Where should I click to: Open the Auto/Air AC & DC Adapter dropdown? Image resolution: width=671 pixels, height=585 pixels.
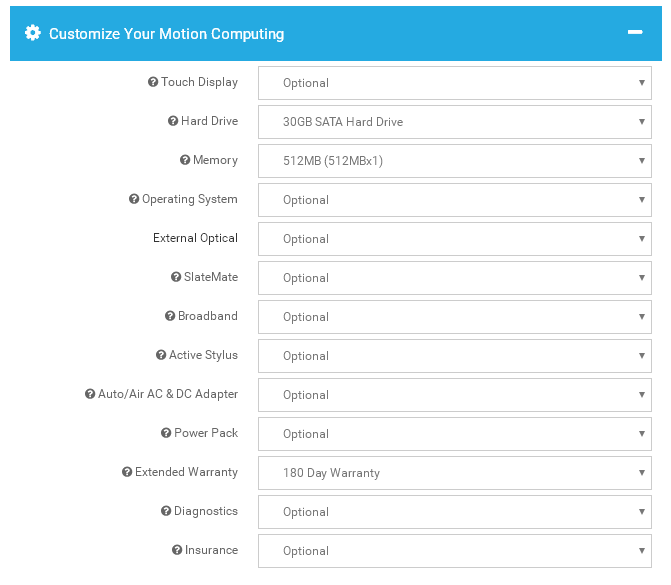[454, 395]
